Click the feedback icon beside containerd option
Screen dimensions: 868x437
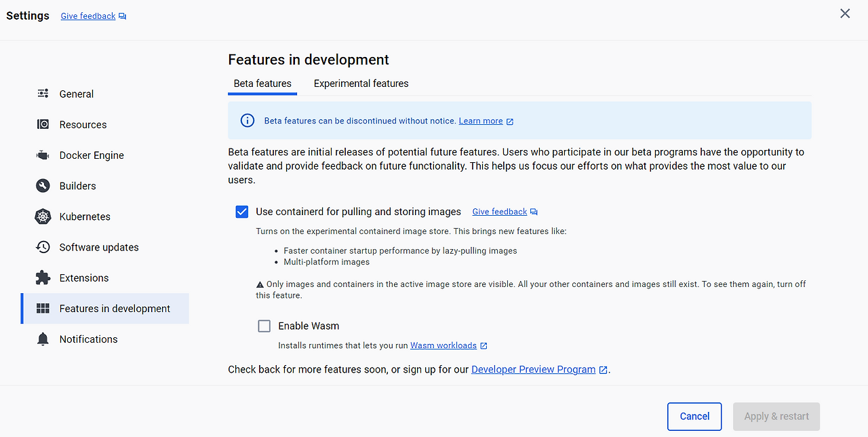pyautogui.click(x=534, y=212)
